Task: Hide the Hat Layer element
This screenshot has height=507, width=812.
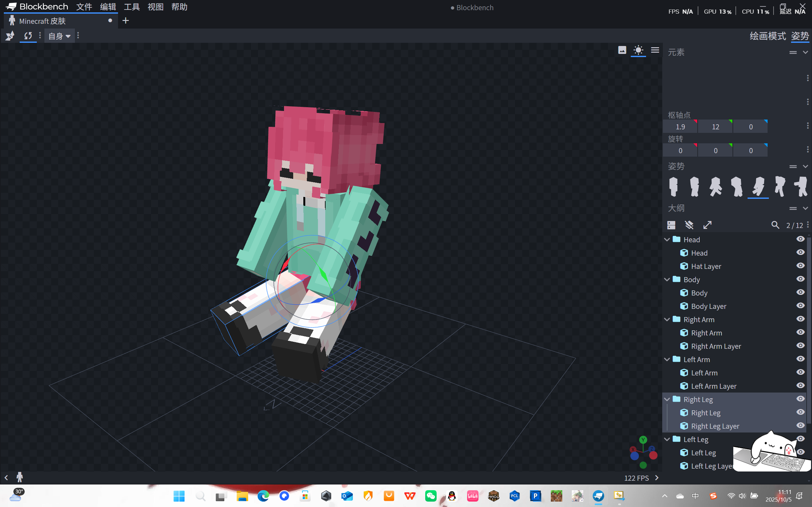Action: click(x=800, y=266)
